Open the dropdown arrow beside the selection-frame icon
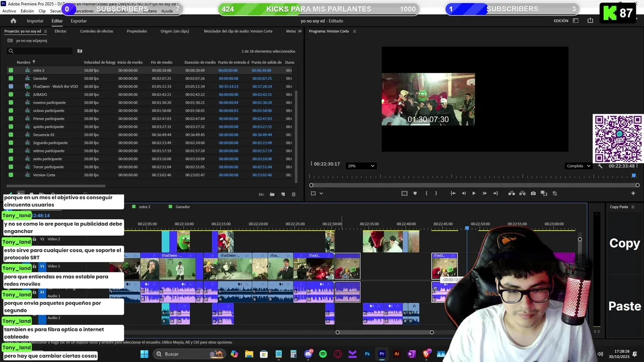Image resolution: width=644 pixels, height=362 pixels. coord(321,194)
